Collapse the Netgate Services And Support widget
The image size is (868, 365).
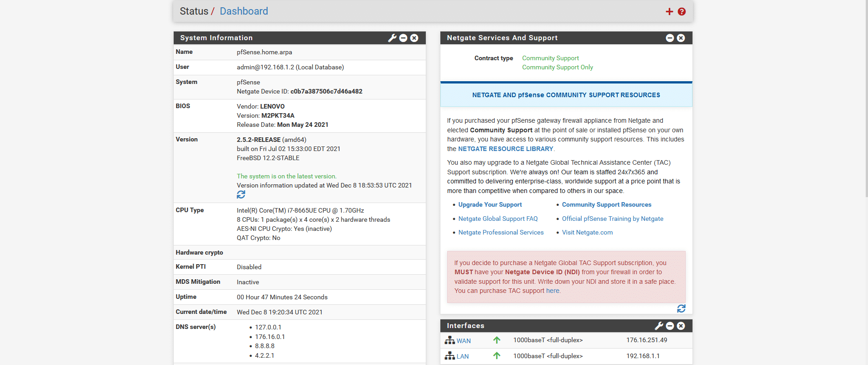(670, 38)
